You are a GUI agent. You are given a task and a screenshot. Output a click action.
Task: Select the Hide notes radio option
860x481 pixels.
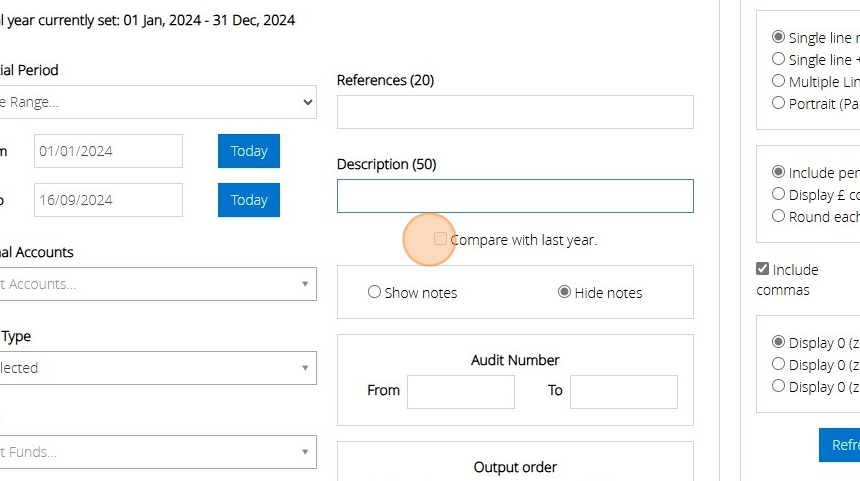[x=564, y=293]
